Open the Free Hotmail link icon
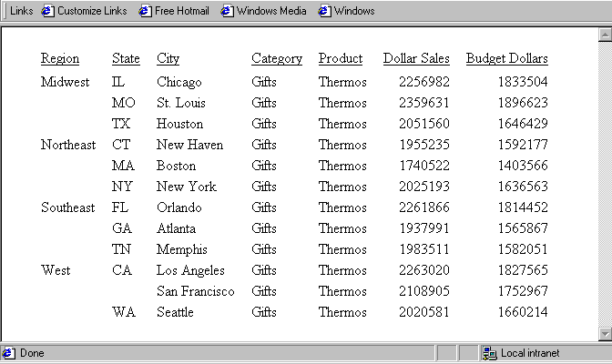Image resolution: width=612 pixels, height=364 pixels. pyautogui.click(x=145, y=11)
